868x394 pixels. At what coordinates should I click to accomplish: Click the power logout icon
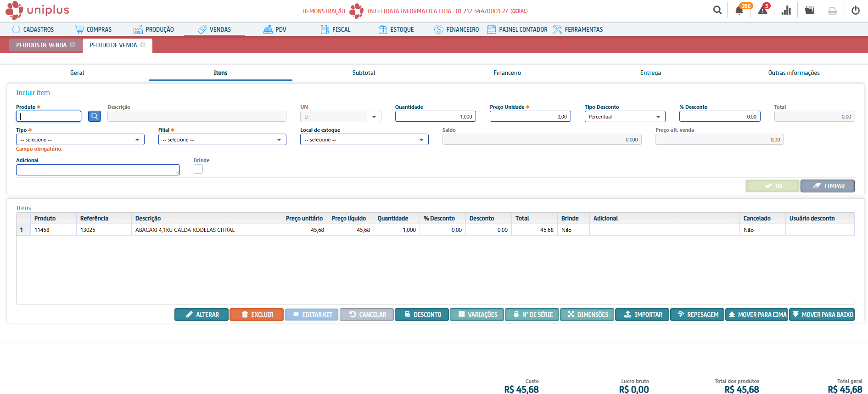(x=856, y=11)
